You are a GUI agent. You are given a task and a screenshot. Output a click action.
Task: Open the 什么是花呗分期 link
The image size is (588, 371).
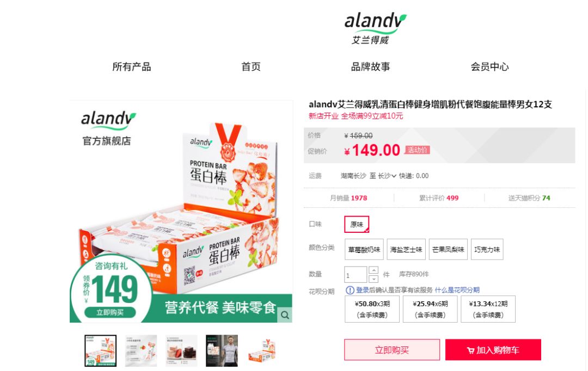coord(457,290)
